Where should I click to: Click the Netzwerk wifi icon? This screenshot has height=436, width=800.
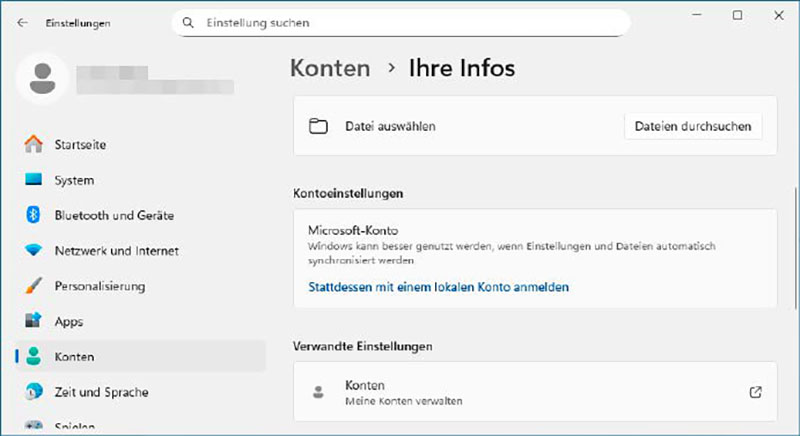[x=34, y=250]
